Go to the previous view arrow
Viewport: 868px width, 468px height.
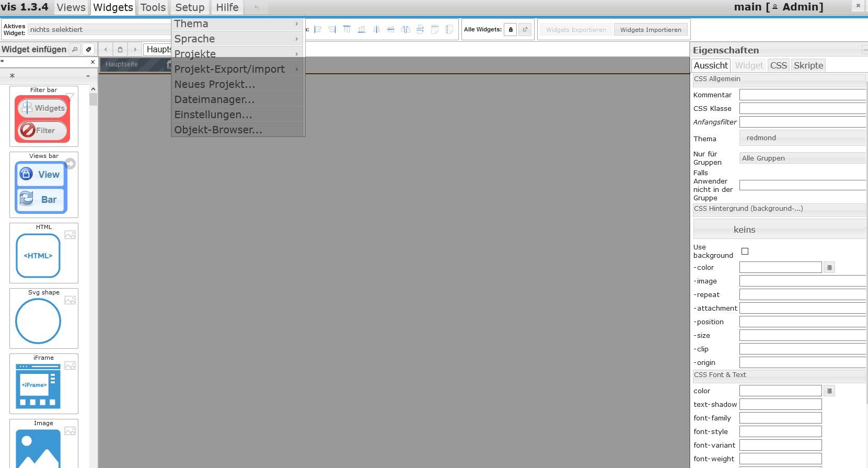(106, 49)
